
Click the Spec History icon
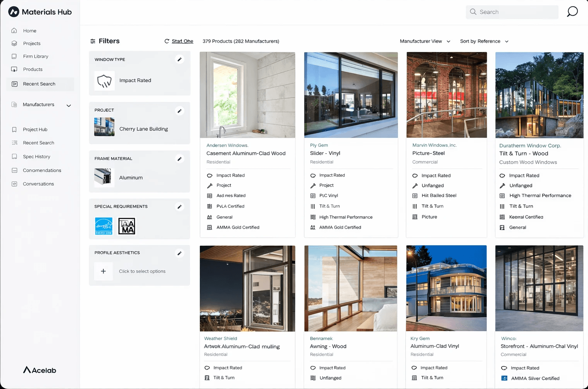(14, 156)
